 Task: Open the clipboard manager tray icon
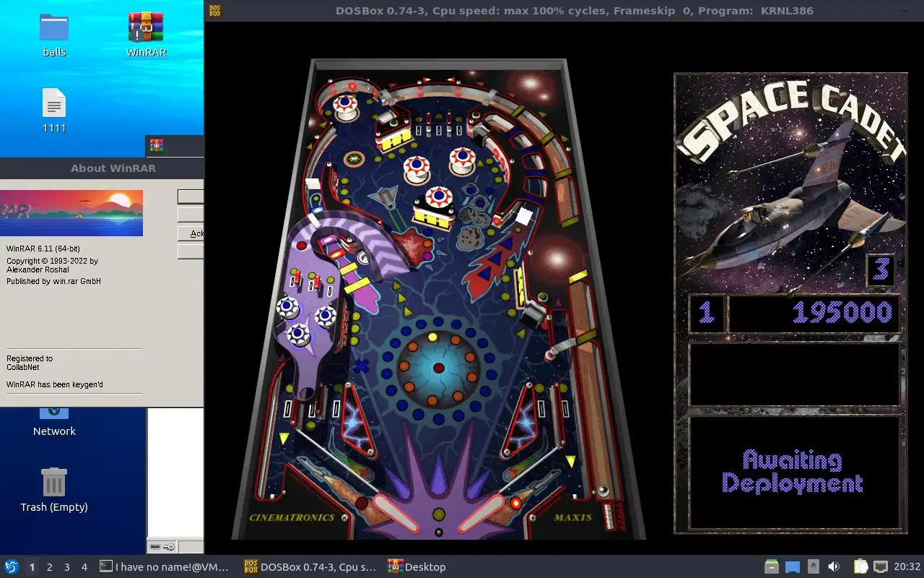860,567
